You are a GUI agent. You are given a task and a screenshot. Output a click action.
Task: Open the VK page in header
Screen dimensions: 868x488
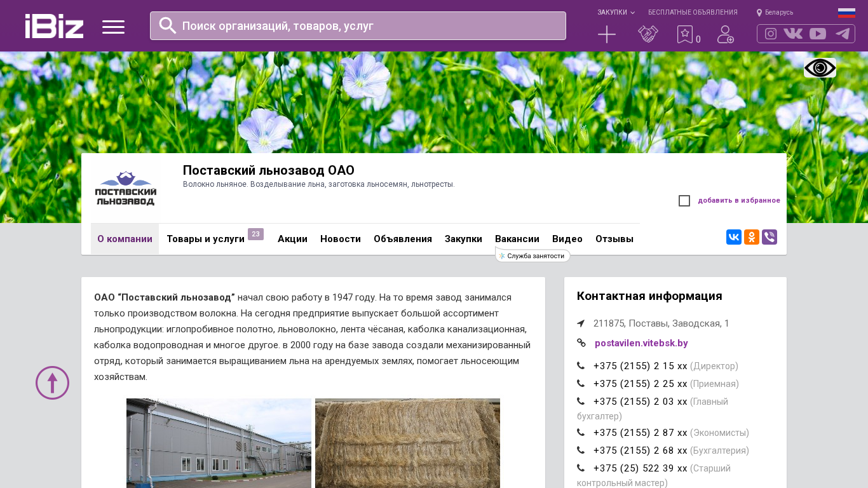pyautogui.click(x=793, y=34)
